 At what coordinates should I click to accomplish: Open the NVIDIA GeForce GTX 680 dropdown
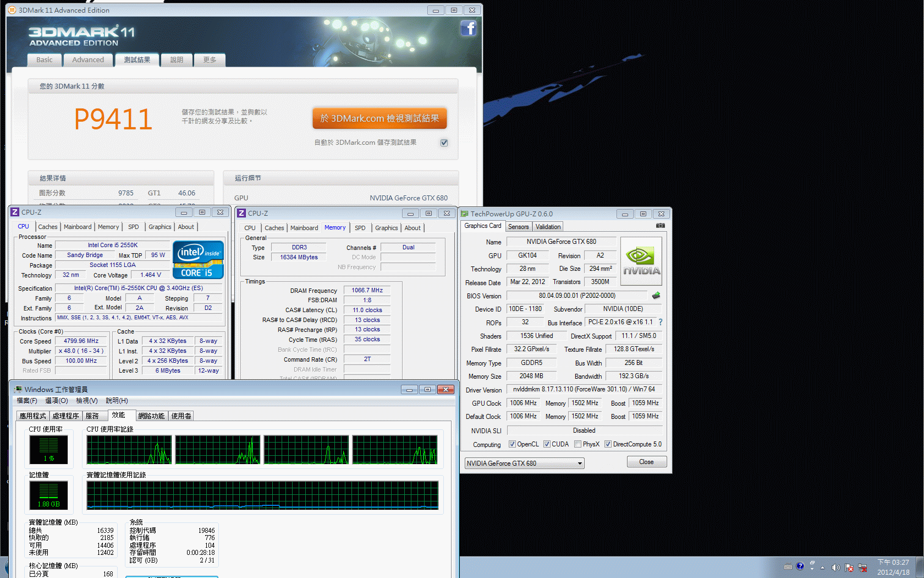click(524, 463)
